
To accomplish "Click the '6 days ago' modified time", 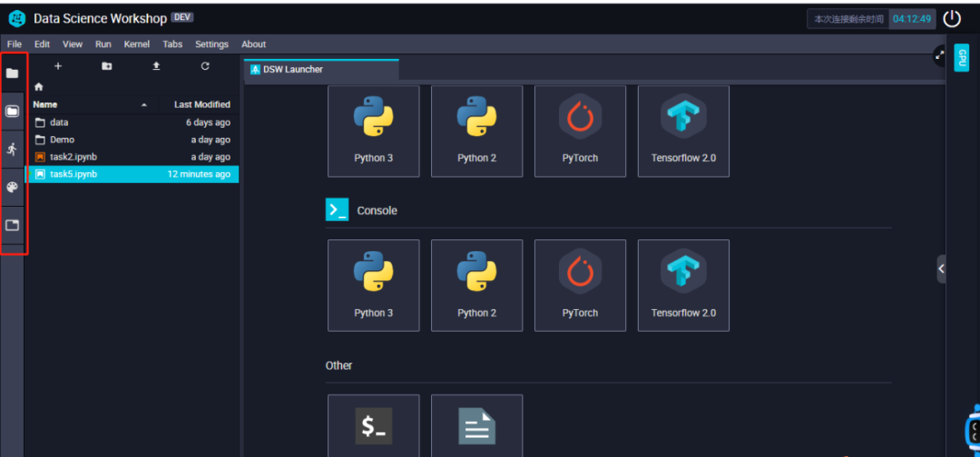I will point(208,122).
